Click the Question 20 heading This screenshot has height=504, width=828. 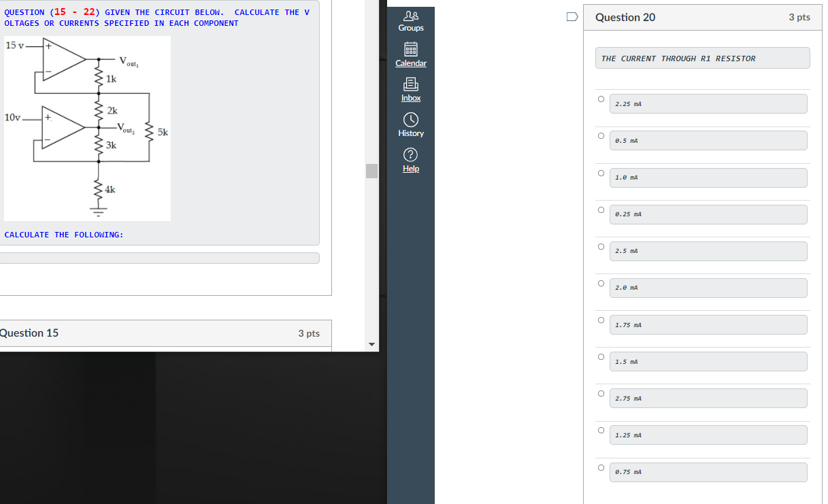click(x=625, y=18)
